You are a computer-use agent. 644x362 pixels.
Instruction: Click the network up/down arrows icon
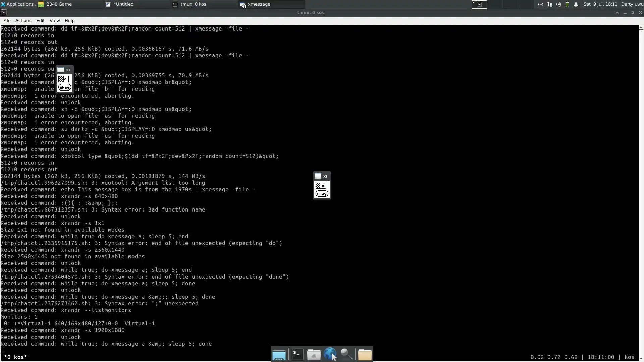[x=549, y=4]
